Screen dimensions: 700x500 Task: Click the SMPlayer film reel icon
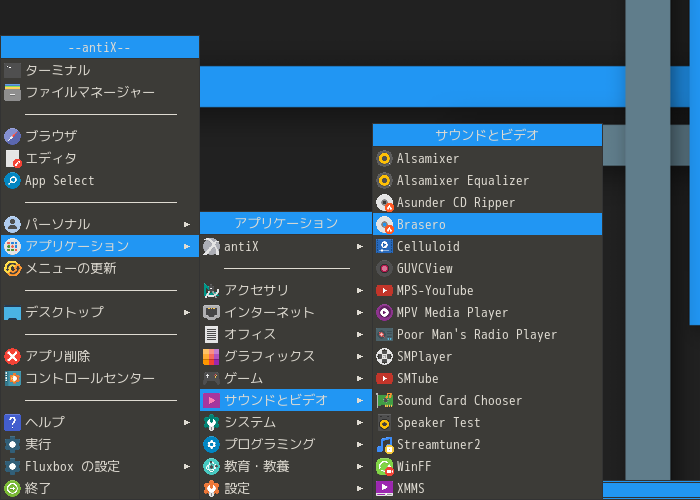click(x=384, y=356)
